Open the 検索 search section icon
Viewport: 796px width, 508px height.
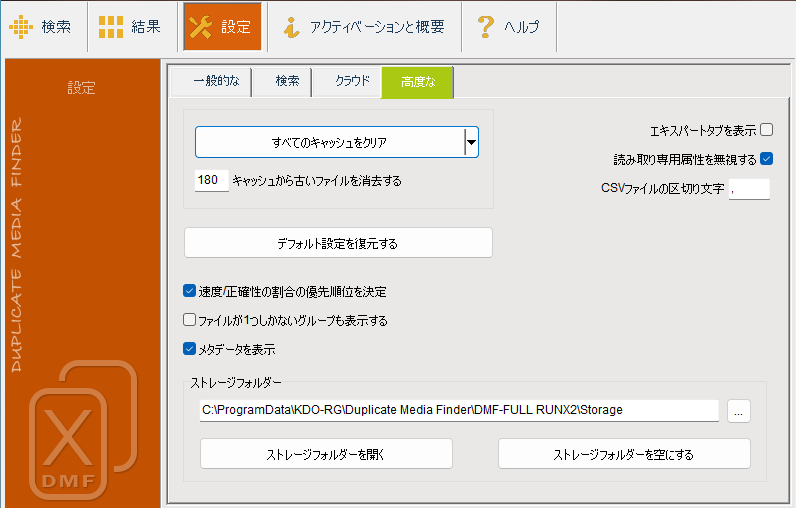21,27
